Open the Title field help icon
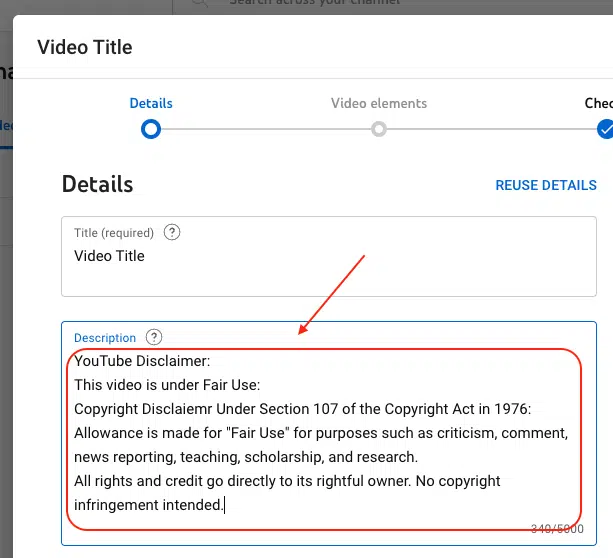The image size is (613, 558). click(x=172, y=232)
